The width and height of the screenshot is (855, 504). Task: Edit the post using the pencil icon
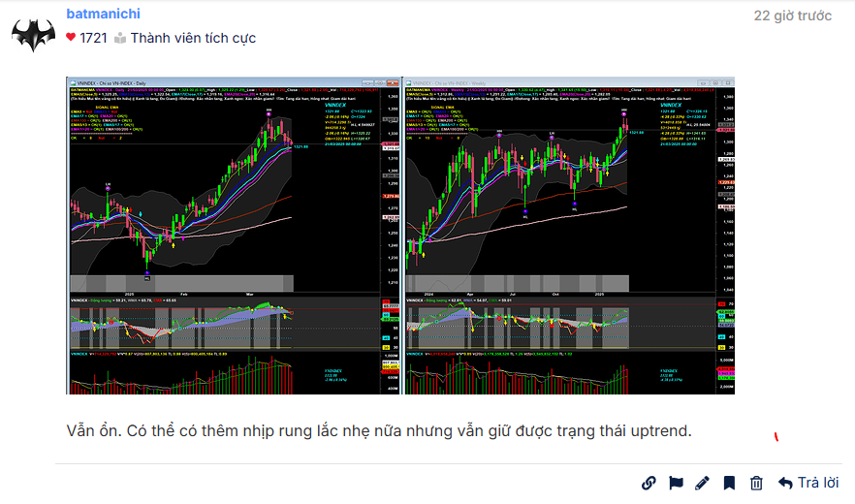point(702,483)
